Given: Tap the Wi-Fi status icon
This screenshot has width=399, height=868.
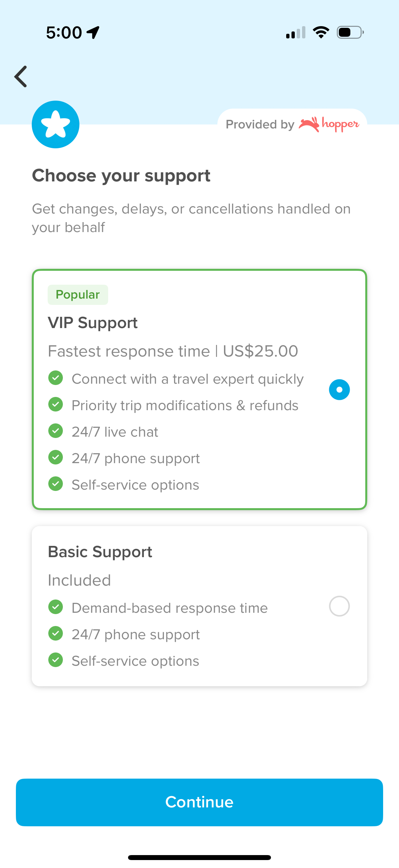Looking at the screenshot, I should point(321,32).
